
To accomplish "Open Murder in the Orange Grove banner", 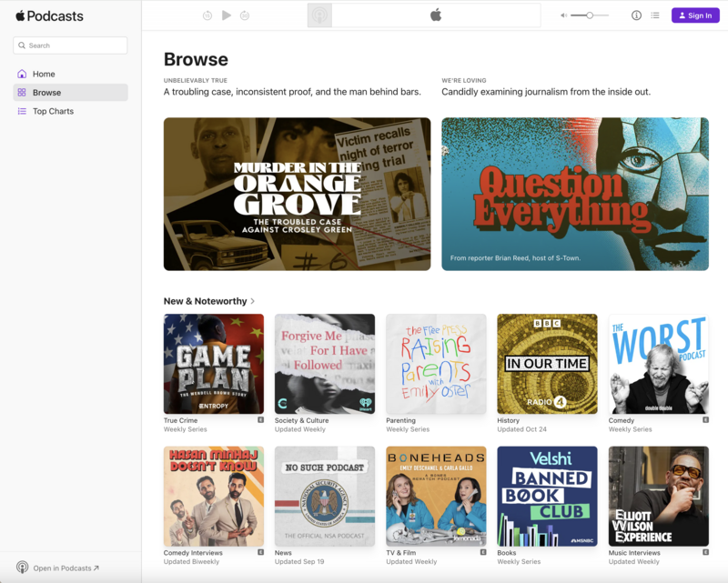I will (x=298, y=194).
